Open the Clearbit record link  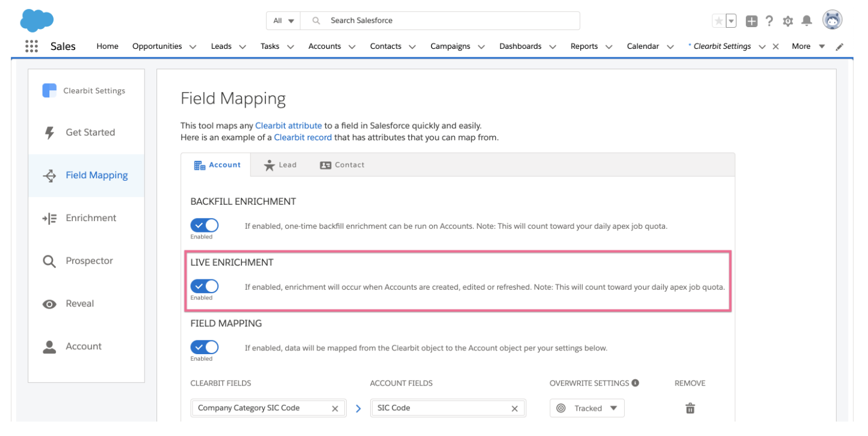303,137
